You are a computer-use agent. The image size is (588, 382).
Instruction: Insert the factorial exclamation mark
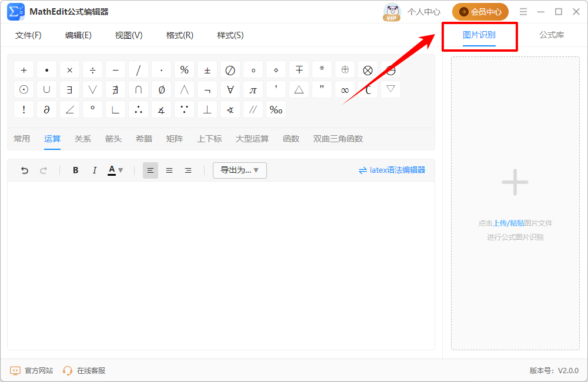24,110
